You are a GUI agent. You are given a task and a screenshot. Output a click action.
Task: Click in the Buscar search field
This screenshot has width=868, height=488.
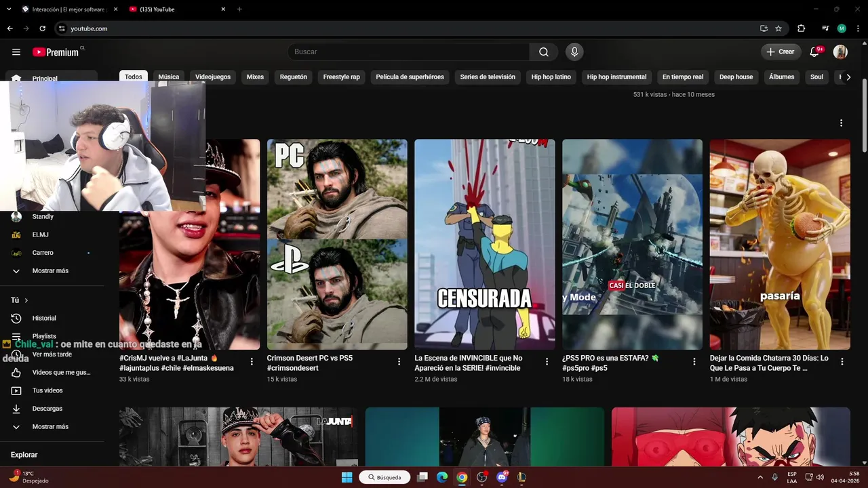pos(408,52)
